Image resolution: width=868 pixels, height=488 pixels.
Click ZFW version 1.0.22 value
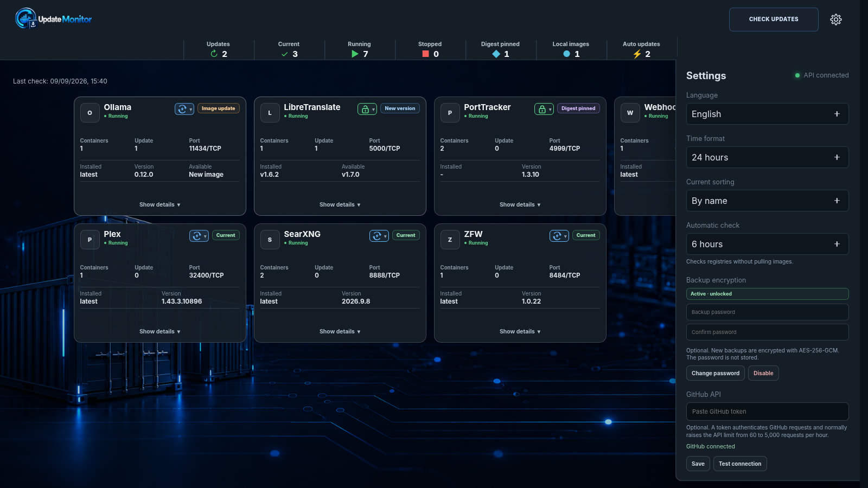[532, 301]
